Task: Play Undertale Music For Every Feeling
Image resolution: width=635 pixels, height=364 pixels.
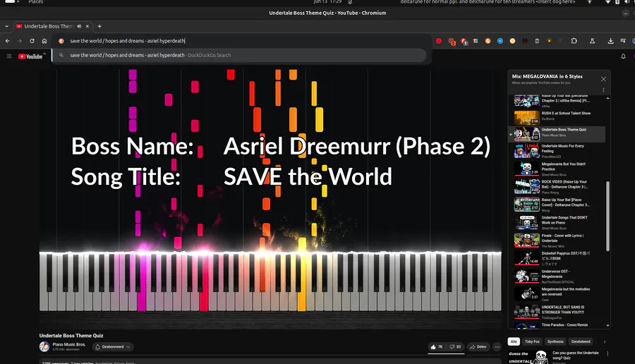Action: [x=560, y=151]
